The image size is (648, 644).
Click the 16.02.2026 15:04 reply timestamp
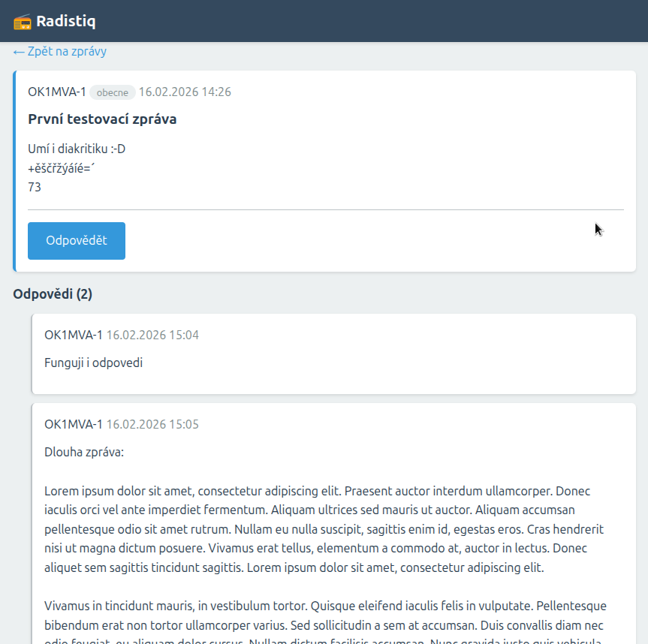152,335
